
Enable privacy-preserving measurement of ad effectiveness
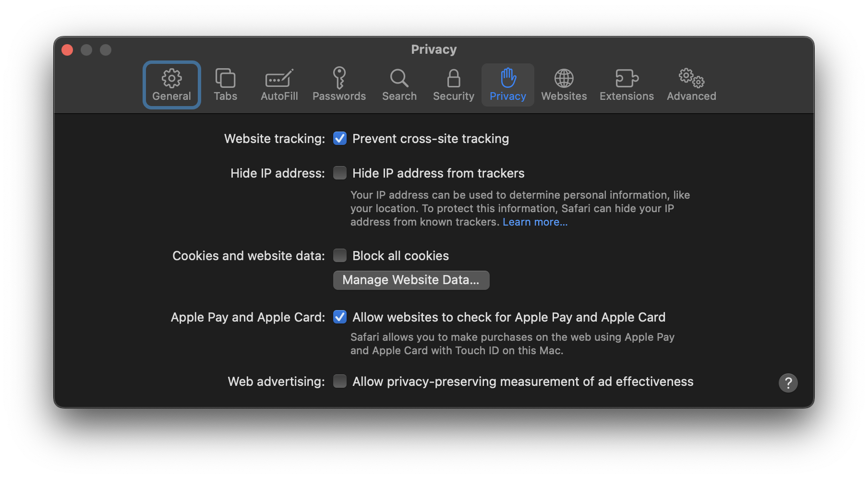[340, 381]
